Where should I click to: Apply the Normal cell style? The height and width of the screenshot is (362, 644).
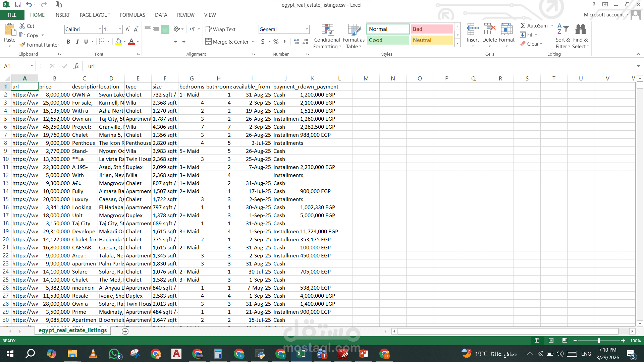coord(388,29)
